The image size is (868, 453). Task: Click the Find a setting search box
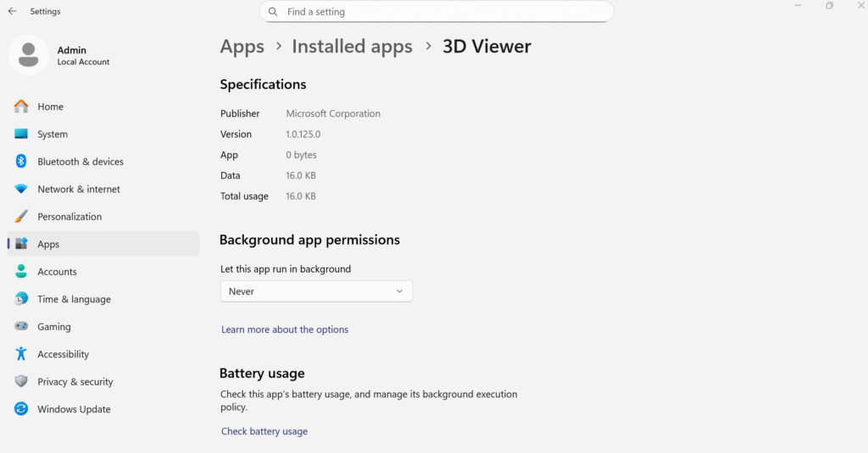437,12
